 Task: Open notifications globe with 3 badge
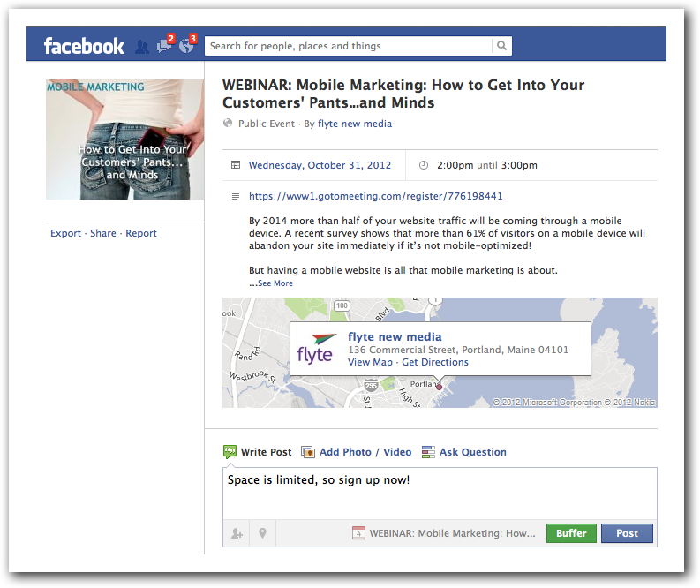coord(187,44)
